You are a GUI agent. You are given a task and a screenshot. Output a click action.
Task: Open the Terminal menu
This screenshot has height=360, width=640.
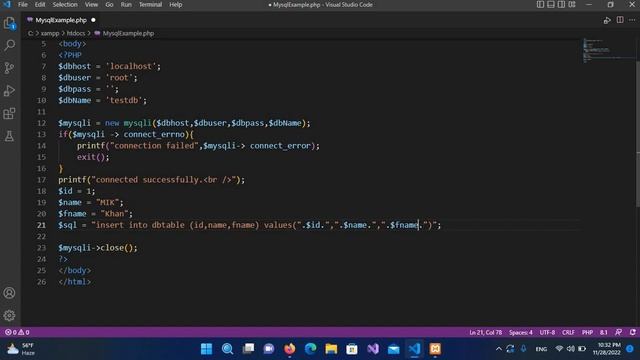150,4
